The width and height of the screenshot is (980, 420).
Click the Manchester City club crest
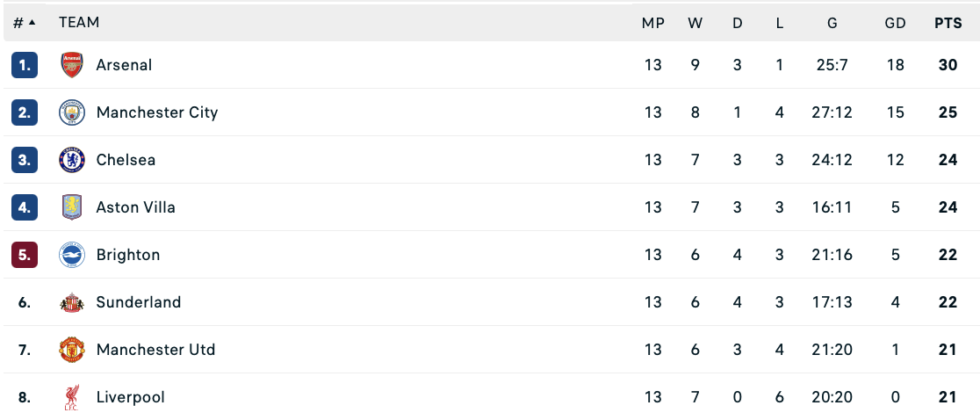tap(71, 112)
